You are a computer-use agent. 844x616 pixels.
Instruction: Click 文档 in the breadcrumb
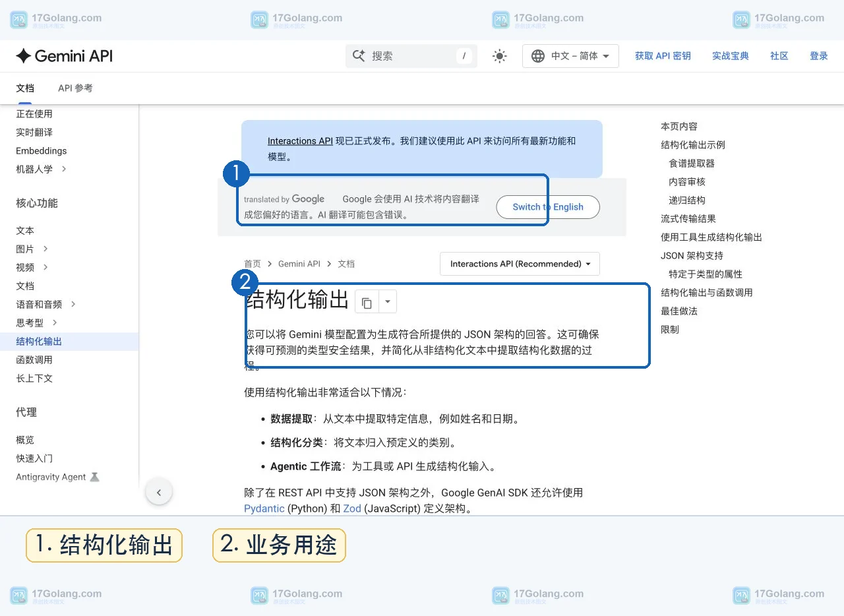tap(346, 264)
